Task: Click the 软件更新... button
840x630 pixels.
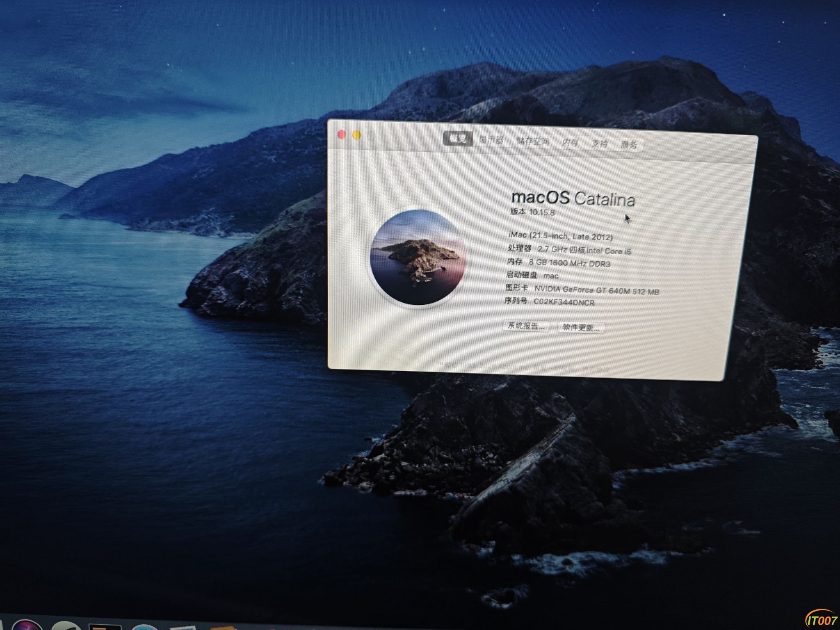Action: click(x=581, y=327)
